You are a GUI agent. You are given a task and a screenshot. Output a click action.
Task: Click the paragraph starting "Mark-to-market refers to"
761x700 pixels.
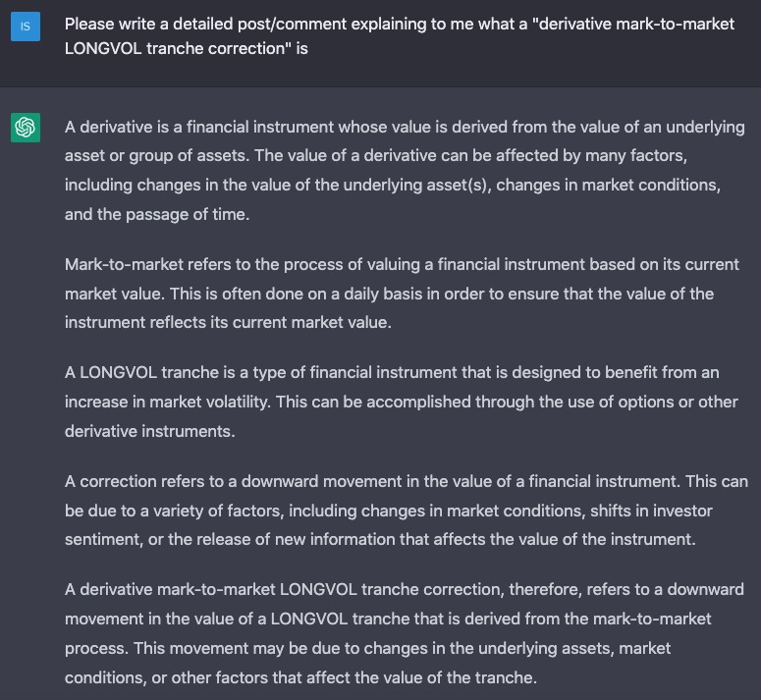pyautogui.click(x=402, y=294)
